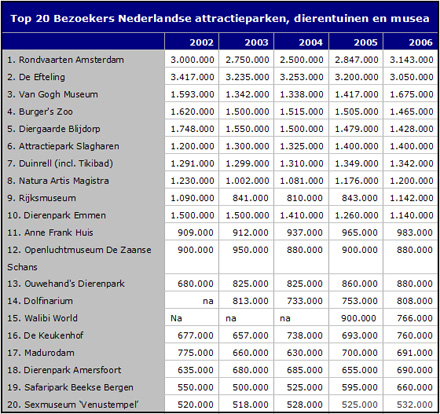Select Duinrell 2005 value 1.349.000
This screenshot has width=440, height=414.
(357, 164)
